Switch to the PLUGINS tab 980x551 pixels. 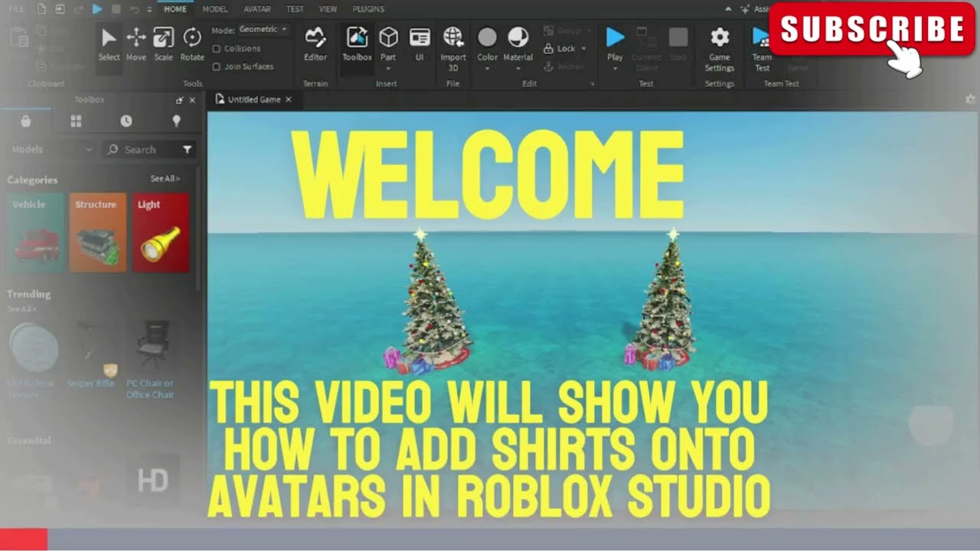pos(368,9)
